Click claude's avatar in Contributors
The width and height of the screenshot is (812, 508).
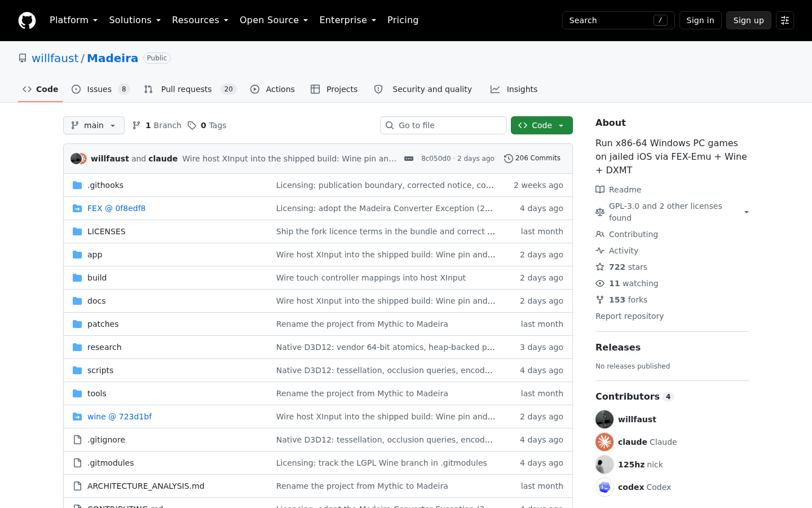tap(604, 442)
